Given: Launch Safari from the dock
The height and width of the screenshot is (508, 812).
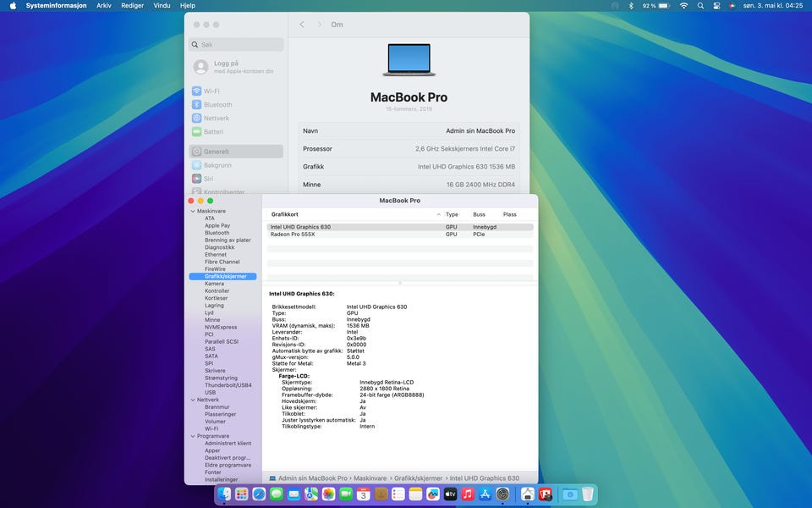Looking at the screenshot, I should (x=259, y=494).
